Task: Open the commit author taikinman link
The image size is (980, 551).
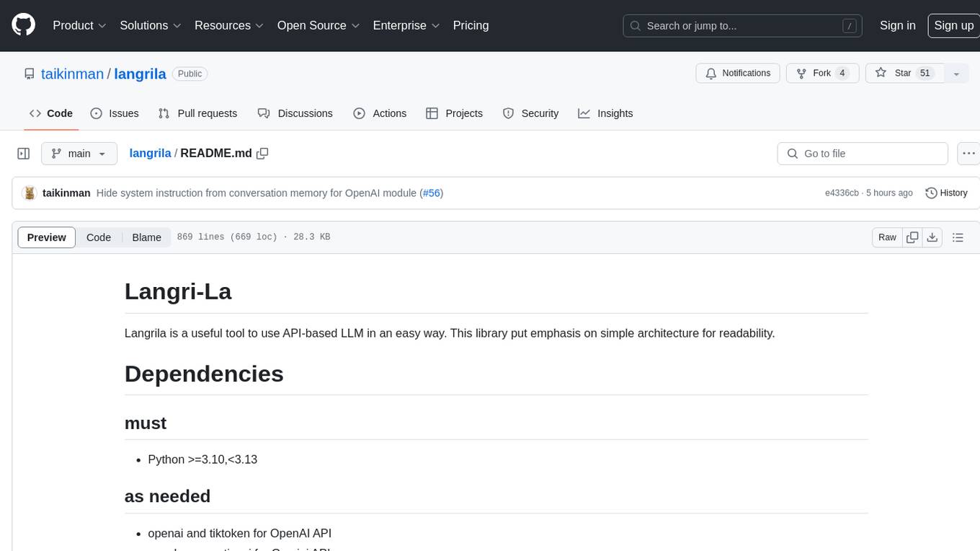Action: click(x=66, y=193)
